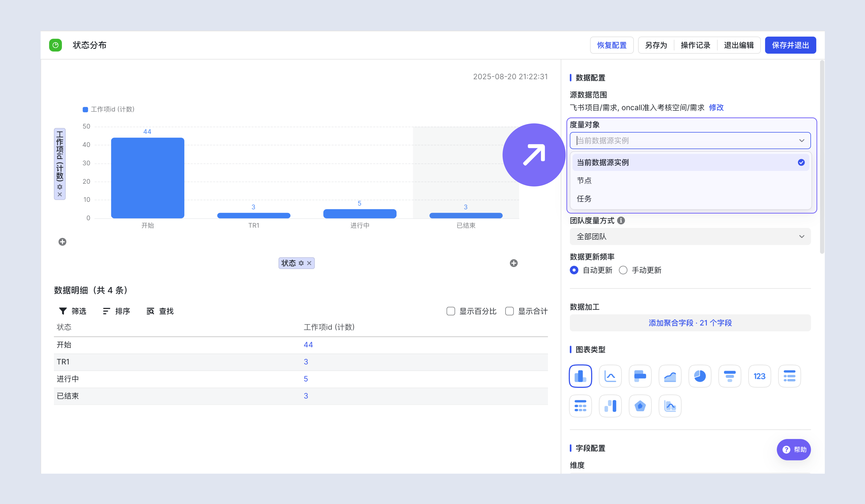The height and width of the screenshot is (504, 865).
Task: Enable the 显示百分比 checkbox
Action: pyautogui.click(x=450, y=311)
